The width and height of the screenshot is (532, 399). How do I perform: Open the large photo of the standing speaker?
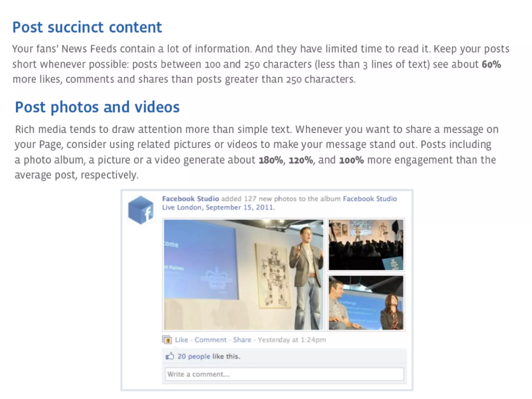[243, 275]
